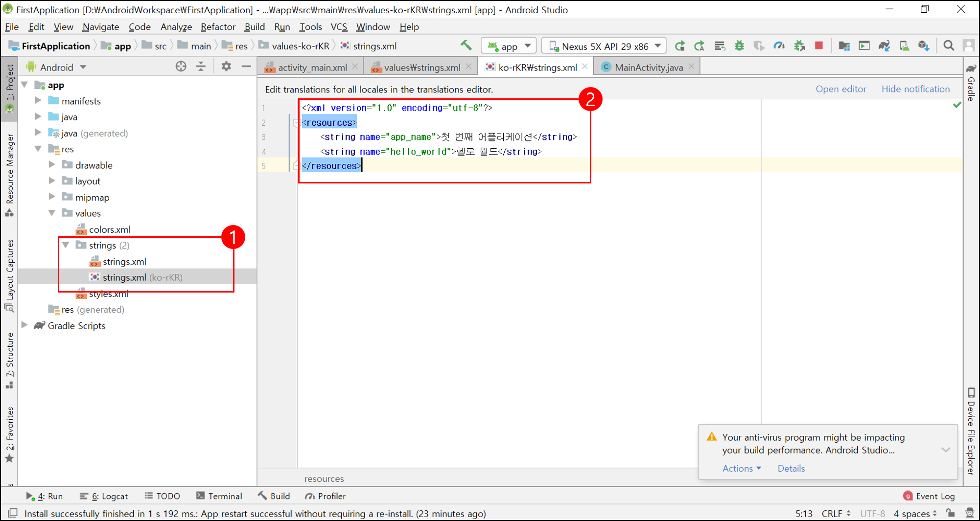Click the Project Structure icon

pos(844,46)
